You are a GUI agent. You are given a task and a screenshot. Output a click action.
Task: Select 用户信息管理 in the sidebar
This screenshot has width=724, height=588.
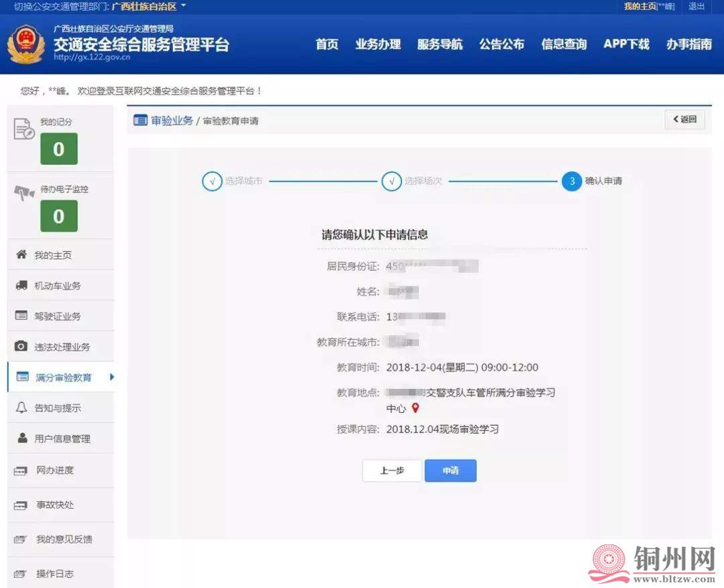tap(60, 438)
